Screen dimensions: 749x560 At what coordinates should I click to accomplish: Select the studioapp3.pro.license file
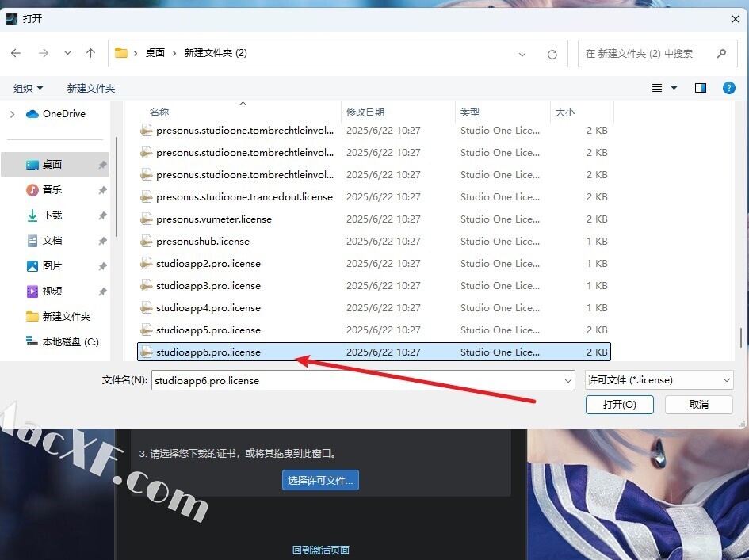[x=374, y=286]
